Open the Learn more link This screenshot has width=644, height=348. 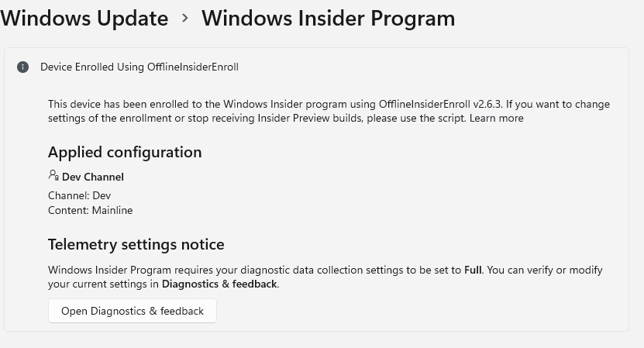coord(496,119)
